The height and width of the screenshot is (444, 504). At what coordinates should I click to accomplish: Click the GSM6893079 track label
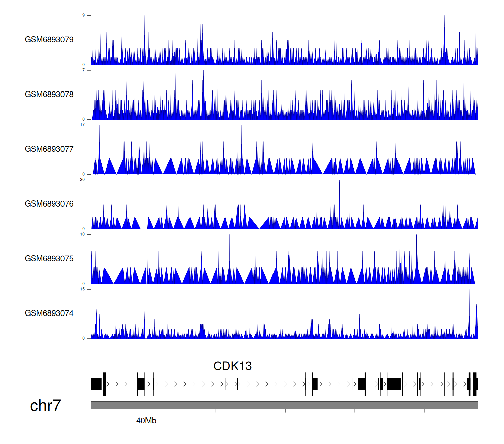49,40
